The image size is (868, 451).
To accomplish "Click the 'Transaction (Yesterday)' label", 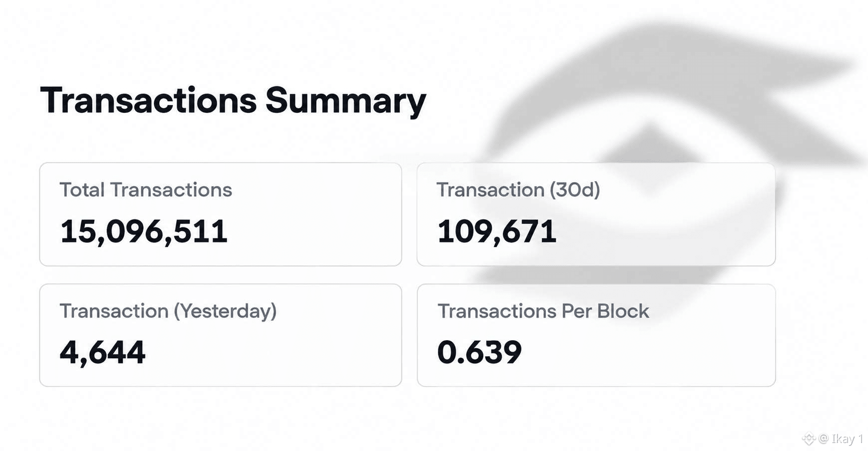I will pyautogui.click(x=168, y=311).
